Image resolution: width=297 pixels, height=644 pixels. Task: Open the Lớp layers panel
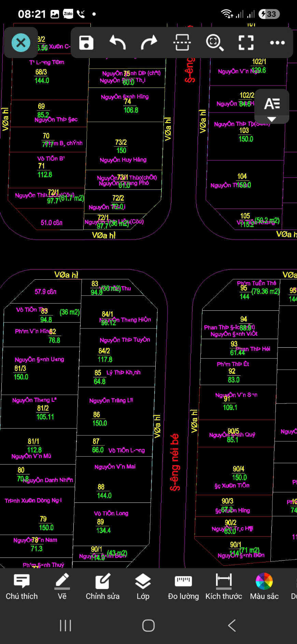[143, 587]
